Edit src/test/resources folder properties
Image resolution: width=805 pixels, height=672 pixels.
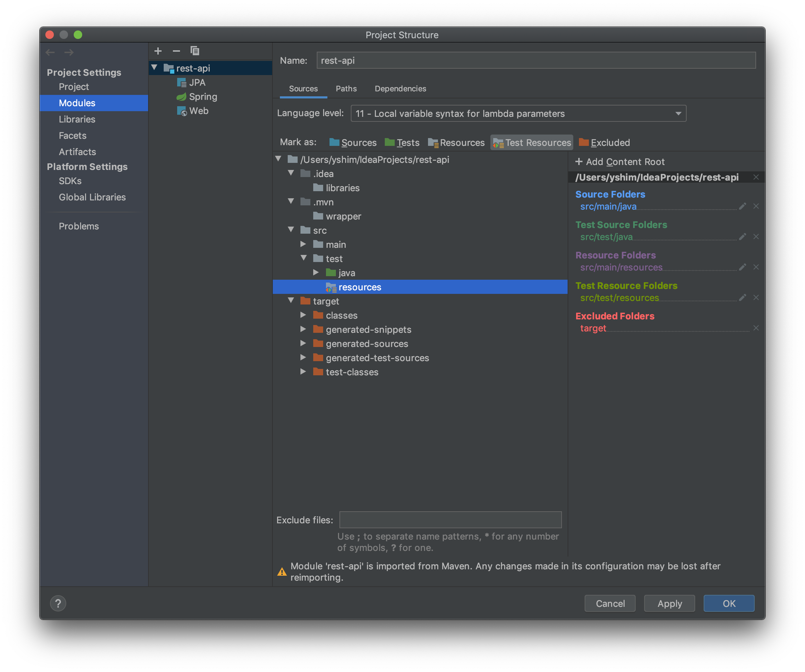[x=743, y=298]
